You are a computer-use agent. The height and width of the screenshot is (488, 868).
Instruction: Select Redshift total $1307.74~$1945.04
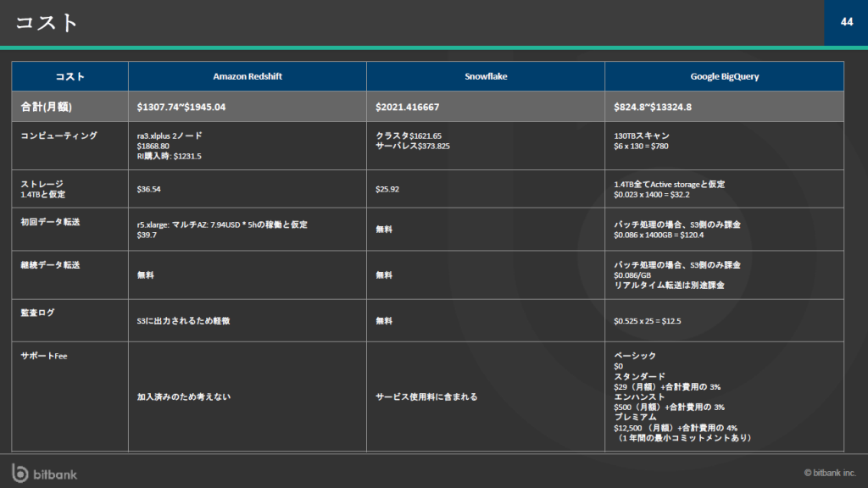coord(181,107)
